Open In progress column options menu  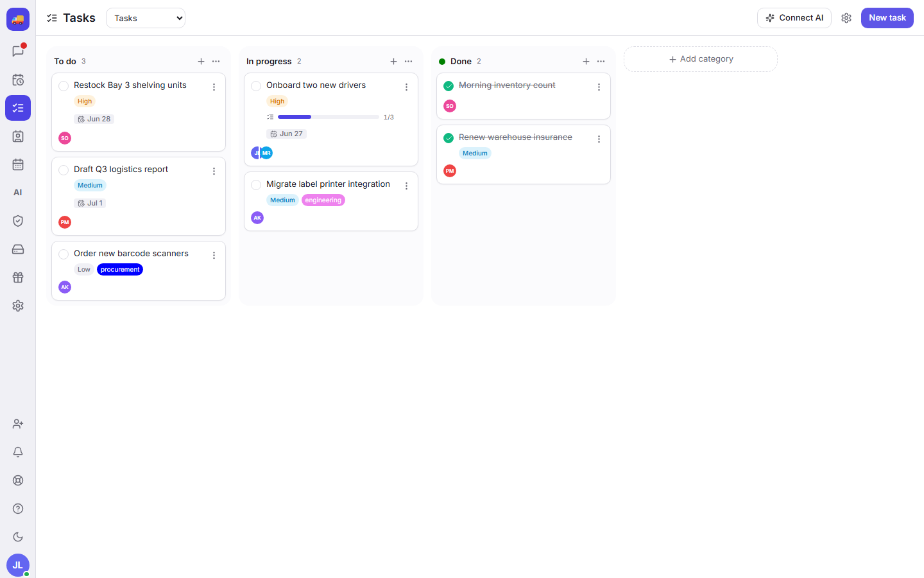(409, 61)
